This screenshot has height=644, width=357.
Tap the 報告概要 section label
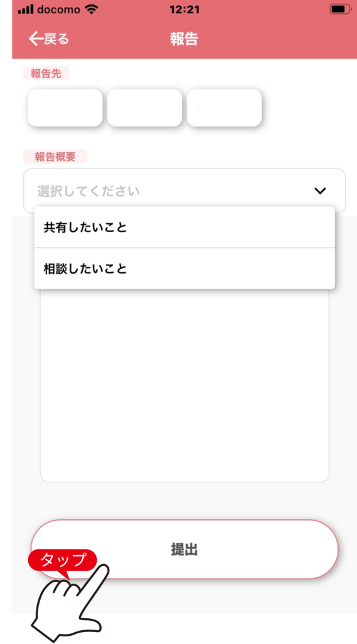pos(55,157)
